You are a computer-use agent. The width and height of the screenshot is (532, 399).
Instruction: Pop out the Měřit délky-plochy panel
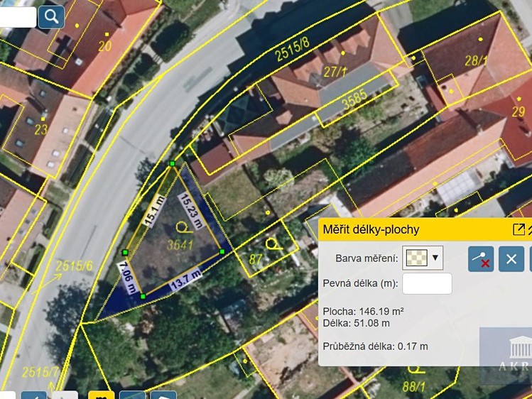tap(519, 229)
